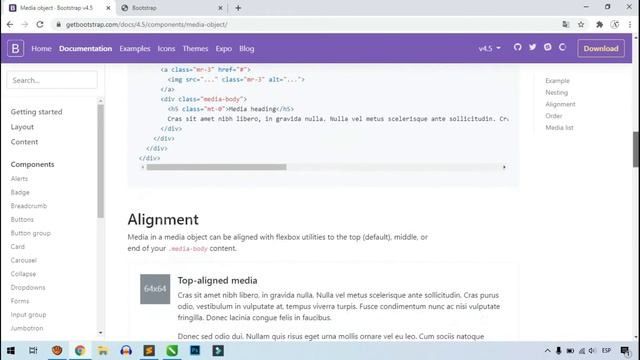Screen dimensions: 640x360
Task: Reload the page with refresh icon
Action: pos(40,24)
